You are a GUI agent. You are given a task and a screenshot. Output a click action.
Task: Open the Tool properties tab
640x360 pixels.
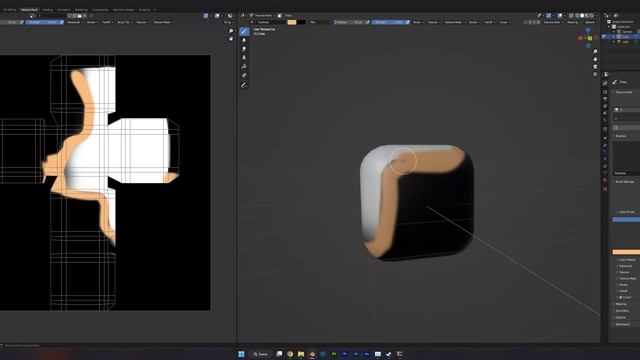tap(605, 83)
